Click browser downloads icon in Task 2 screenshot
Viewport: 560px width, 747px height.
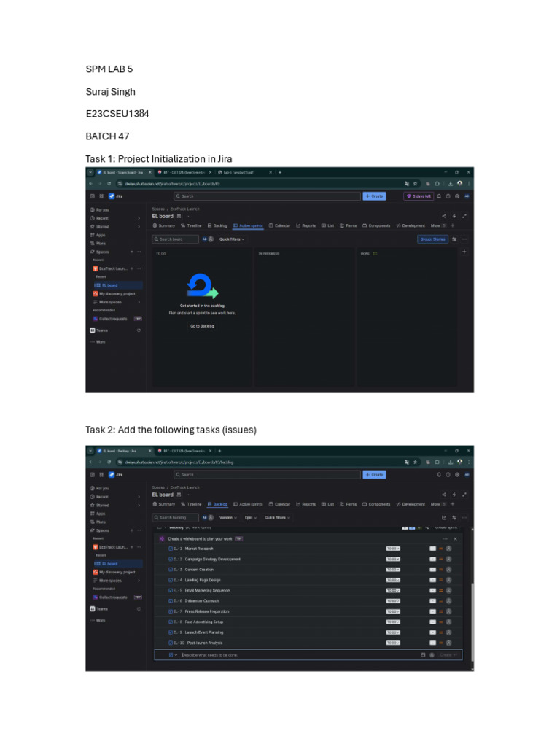[x=451, y=462]
